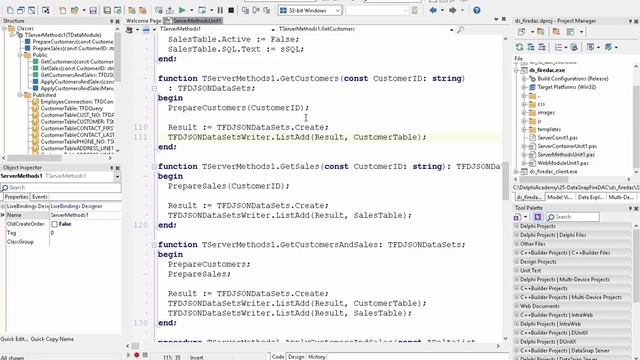
Task: Click the Quick Copy Name link
Action: click(x=52, y=339)
